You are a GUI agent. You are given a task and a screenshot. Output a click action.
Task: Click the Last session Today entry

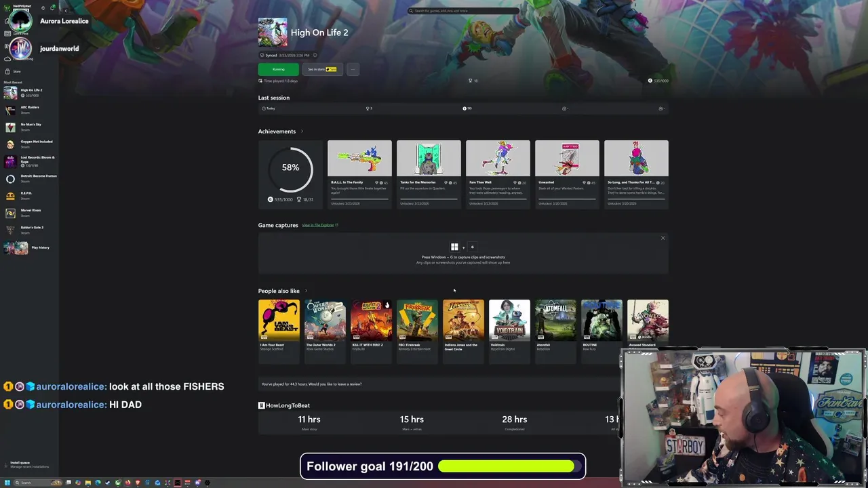coord(269,108)
